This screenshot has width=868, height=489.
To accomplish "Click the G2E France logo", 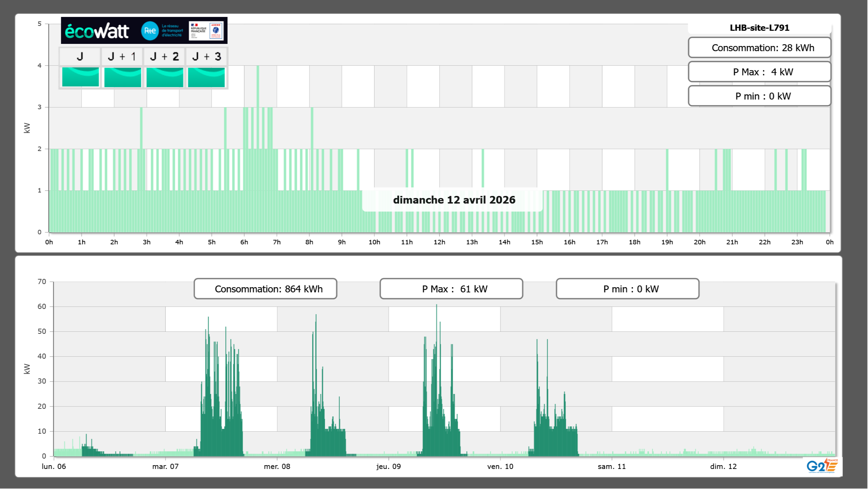I will [822, 466].
